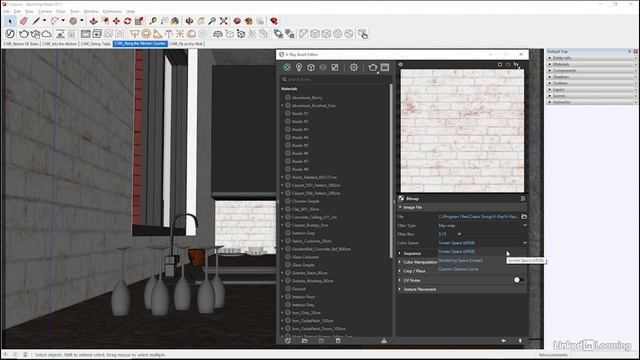Toggle the UV Noise switch
Viewport: 640px width, 360px height.
point(518,280)
